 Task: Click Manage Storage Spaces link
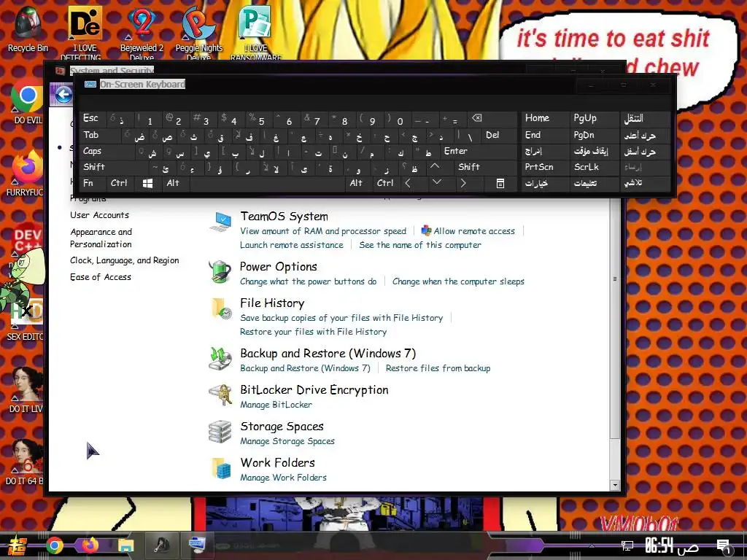point(287,441)
